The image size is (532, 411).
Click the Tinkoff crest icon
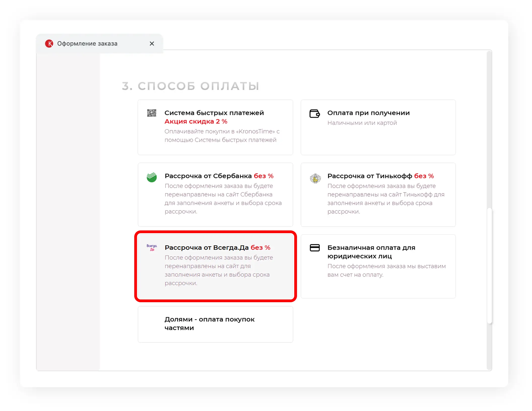[x=315, y=179]
